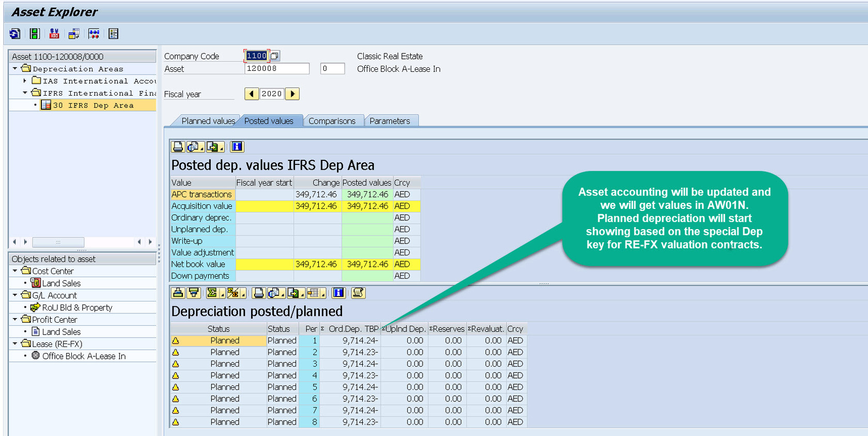
Task: Expand the IAS International Accounting node
Action: coord(25,81)
